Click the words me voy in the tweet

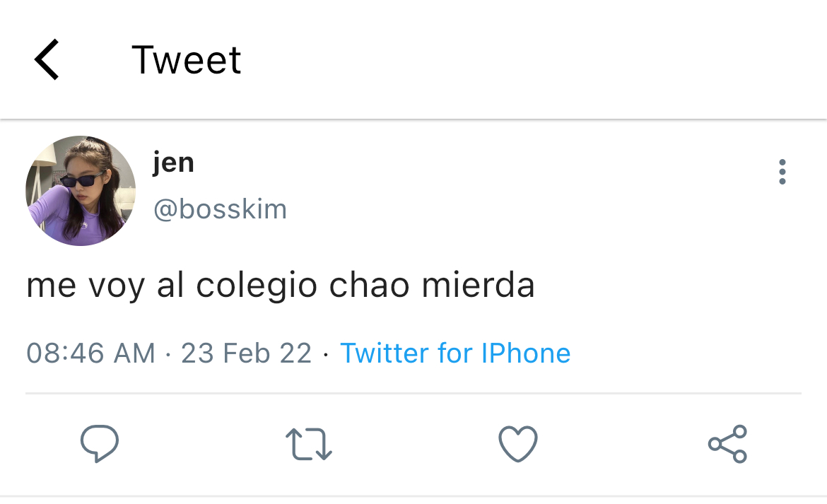(85, 286)
